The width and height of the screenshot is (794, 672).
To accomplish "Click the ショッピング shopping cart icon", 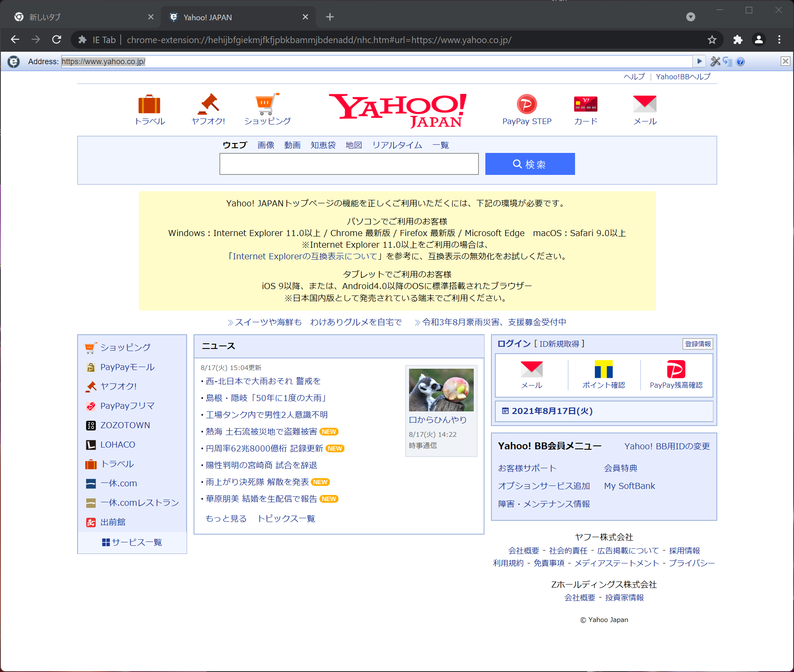I will click(267, 104).
